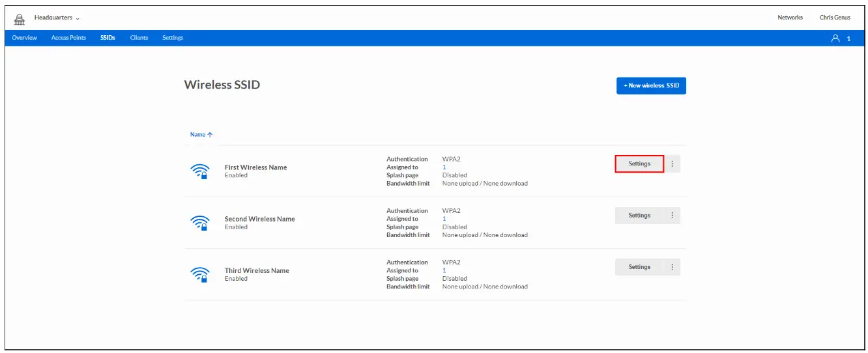Click Assigned to link for Third Wireless Name
Viewport: 868px width, 353px height.
[444, 270]
